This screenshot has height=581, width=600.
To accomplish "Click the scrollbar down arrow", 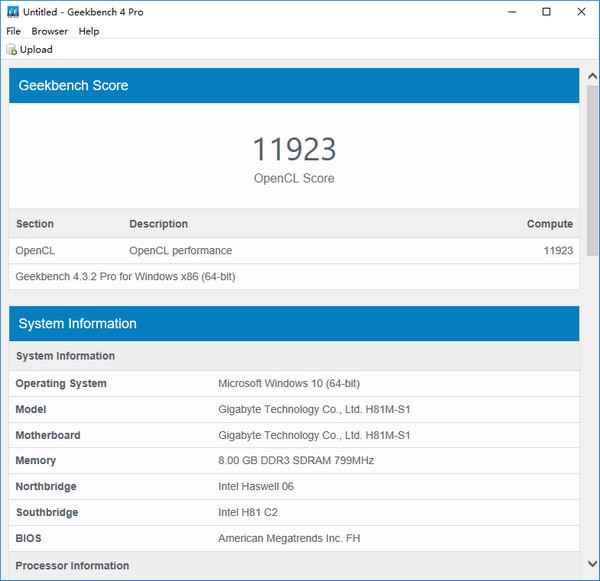I will (592, 563).
